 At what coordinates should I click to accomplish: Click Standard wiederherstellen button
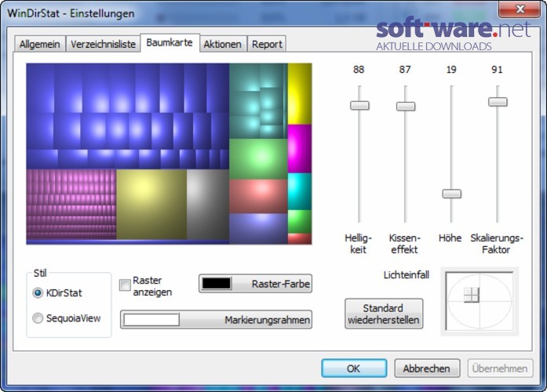coord(384,314)
